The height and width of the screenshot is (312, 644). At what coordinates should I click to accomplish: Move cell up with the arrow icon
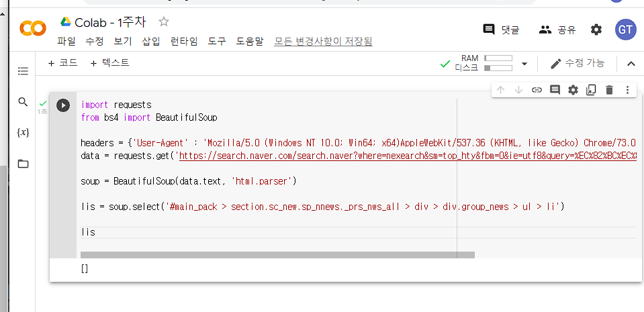(500, 90)
